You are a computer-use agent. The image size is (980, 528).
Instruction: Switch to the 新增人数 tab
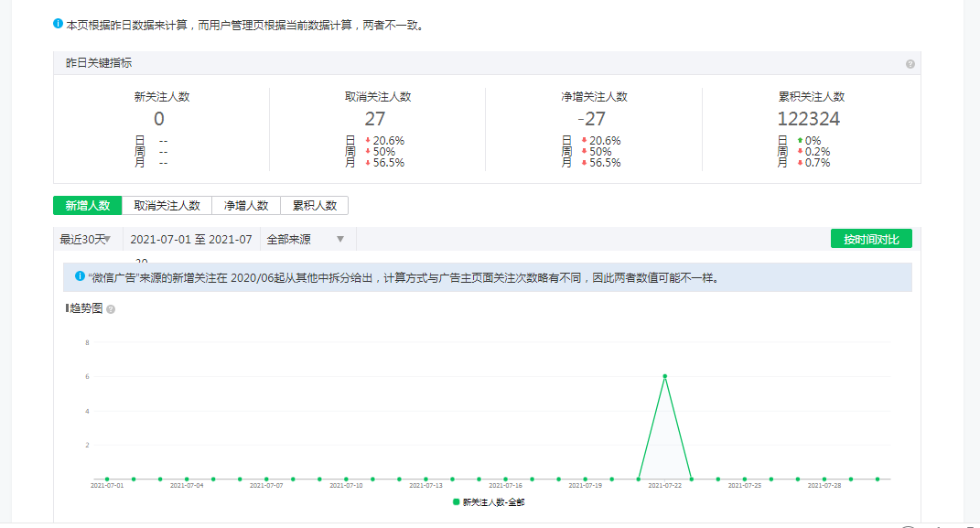(88, 206)
